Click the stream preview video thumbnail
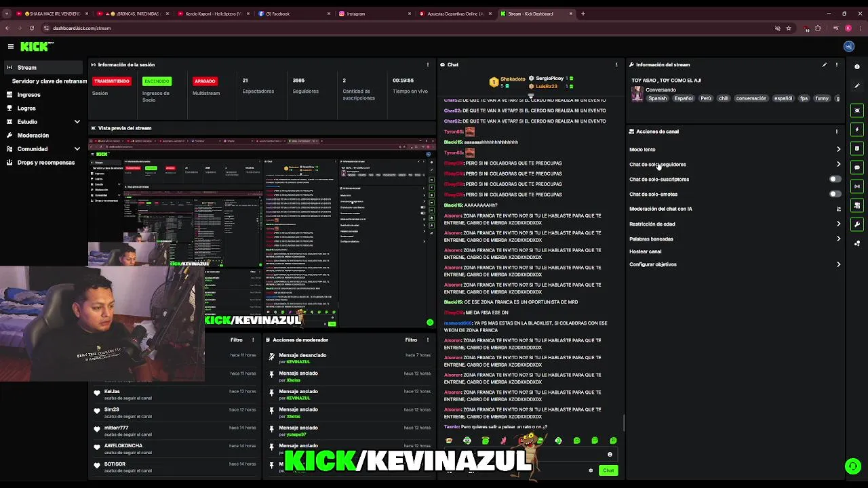This screenshot has width=868, height=488. (262, 232)
